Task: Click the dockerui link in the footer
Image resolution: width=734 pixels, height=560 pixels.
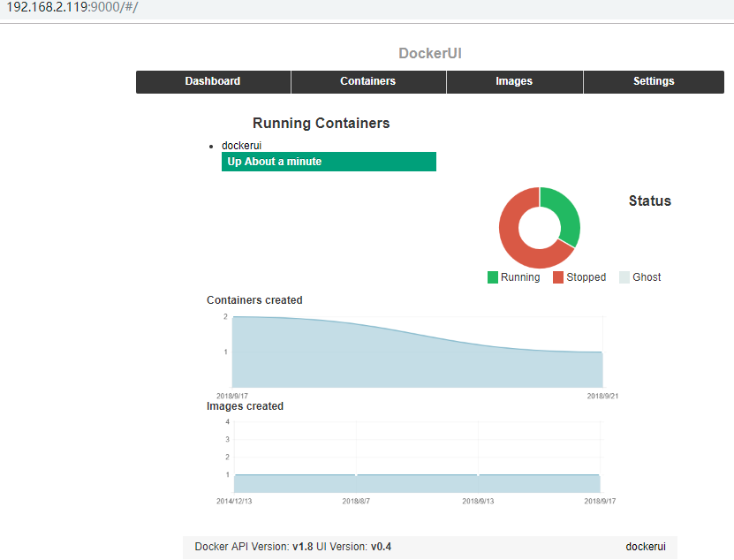Action: point(646,547)
